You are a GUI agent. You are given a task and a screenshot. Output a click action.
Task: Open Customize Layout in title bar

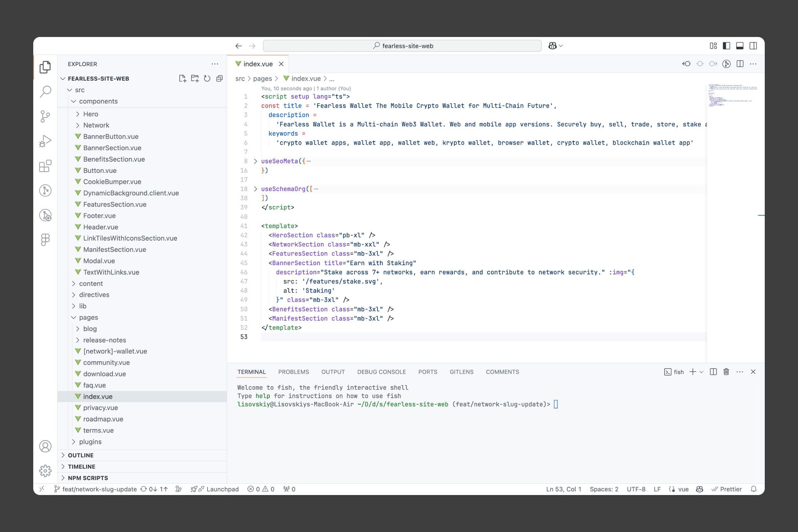click(x=713, y=46)
